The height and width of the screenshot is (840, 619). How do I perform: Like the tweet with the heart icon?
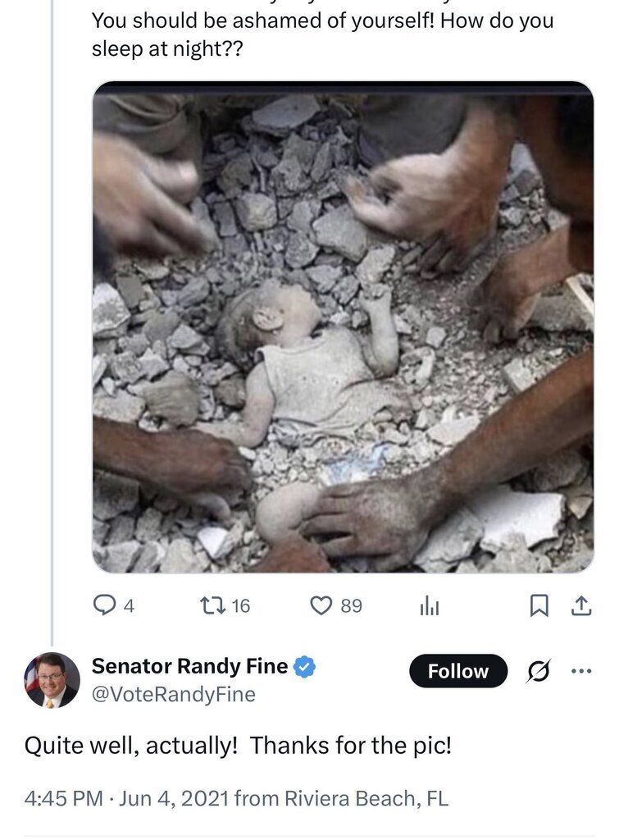coord(321,605)
